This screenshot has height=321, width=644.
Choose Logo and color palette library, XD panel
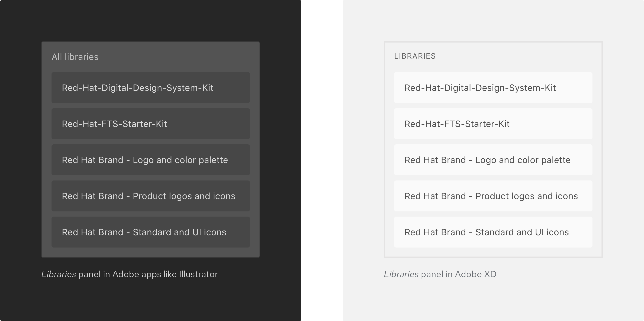click(493, 160)
